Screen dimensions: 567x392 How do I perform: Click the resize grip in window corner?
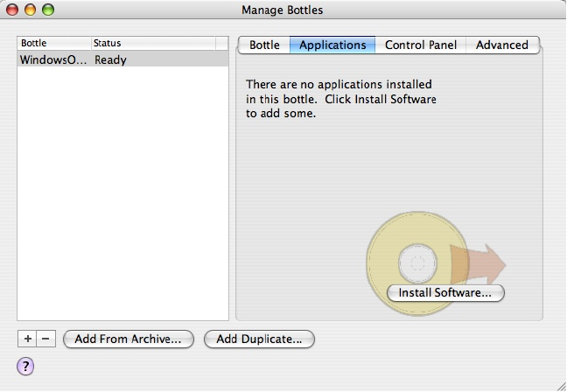click(559, 384)
